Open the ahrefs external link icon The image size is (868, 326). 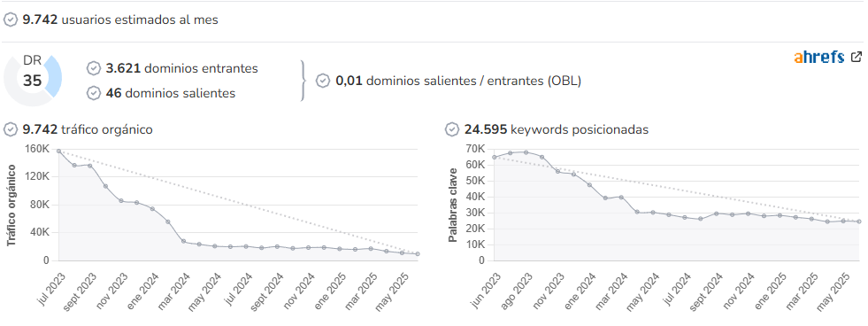coord(856,57)
